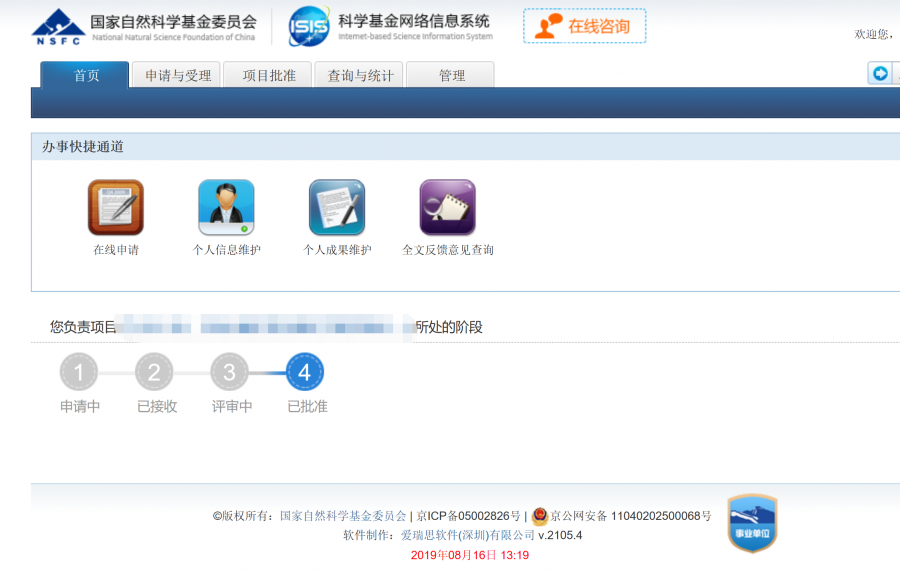
Task: Click the blue arrow icon at top right
Action: click(880, 73)
